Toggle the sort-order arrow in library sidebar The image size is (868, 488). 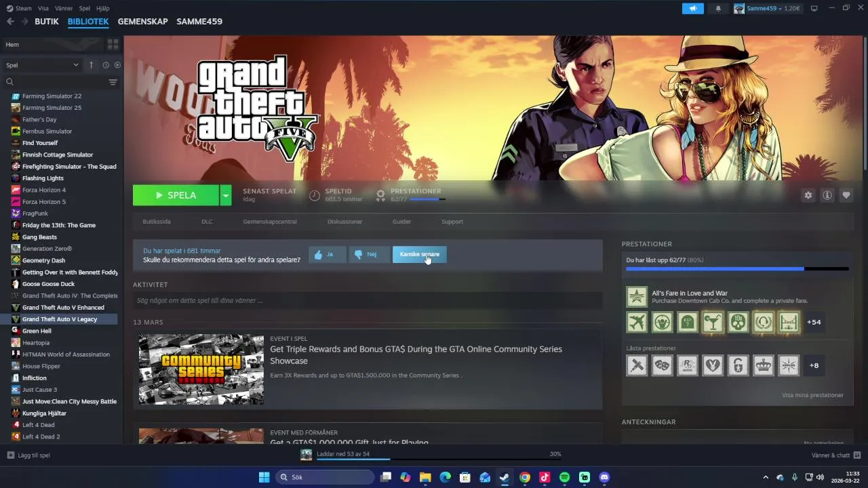coord(92,65)
